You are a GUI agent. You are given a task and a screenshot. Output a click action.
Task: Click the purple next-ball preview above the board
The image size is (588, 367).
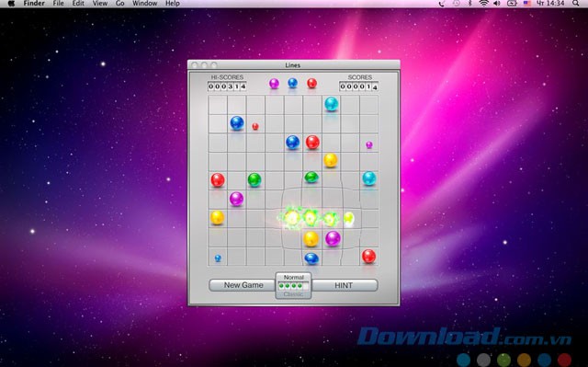(274, 84)
